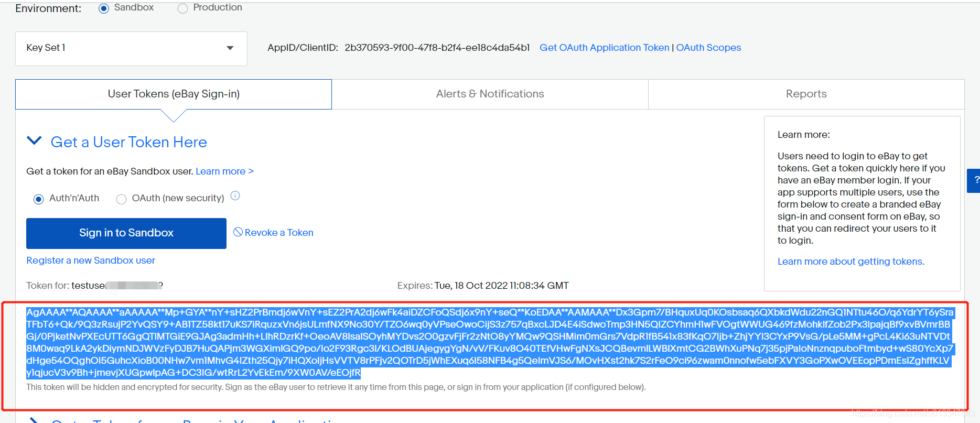Click the highlighted user token text
Viewport: 980px width, 423px height.
490,342
